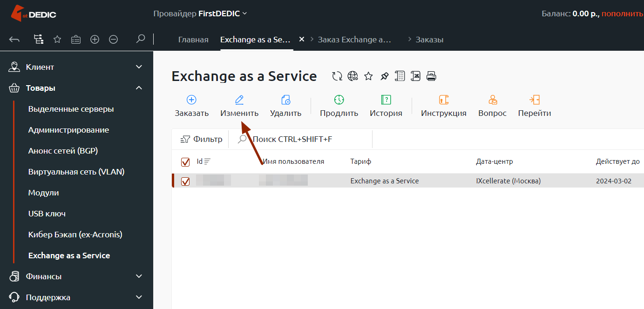644x309 pixels.
Task: Open Анонс сетей (BGP) menu item
Action: coord(63,151)
